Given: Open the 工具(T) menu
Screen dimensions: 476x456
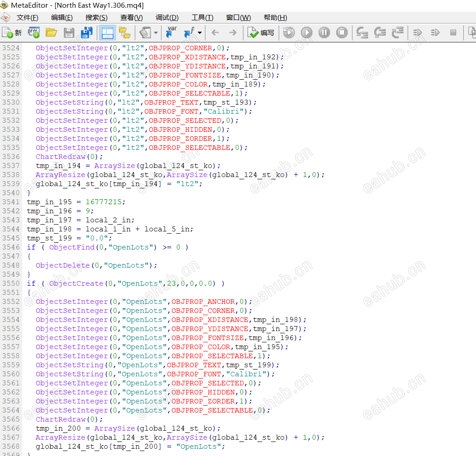Looking at the screenshot, I should point(202,18).
